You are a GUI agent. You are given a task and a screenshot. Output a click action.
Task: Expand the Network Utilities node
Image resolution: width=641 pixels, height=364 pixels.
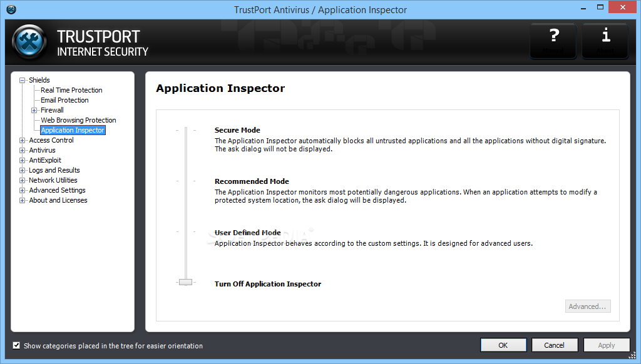(x=23, y=181)
